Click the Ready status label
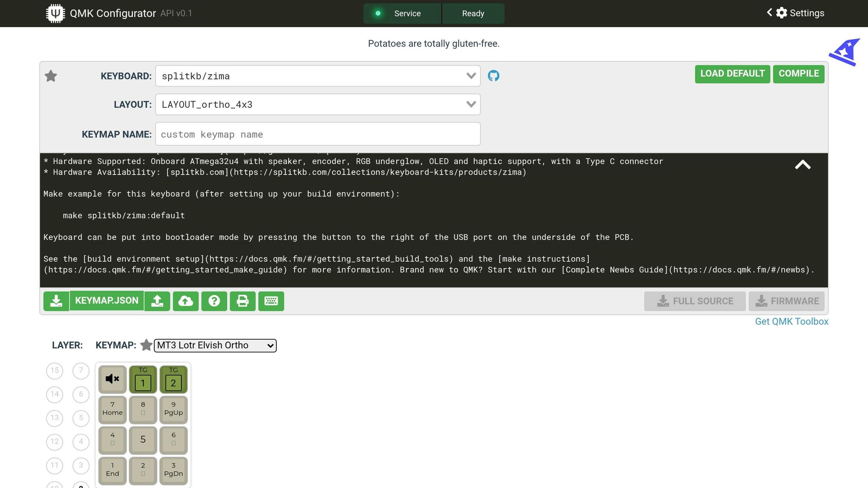This screenshot has width=868, height=488. [473, 14]
